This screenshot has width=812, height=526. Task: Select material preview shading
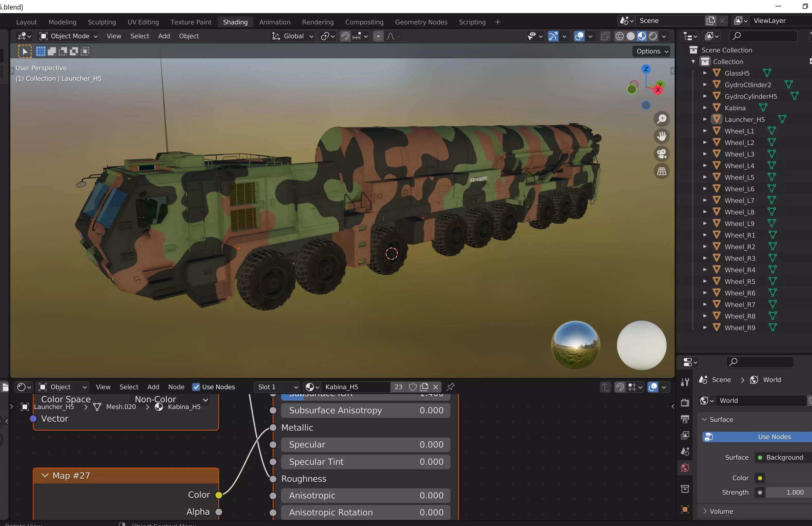[642, 36]
